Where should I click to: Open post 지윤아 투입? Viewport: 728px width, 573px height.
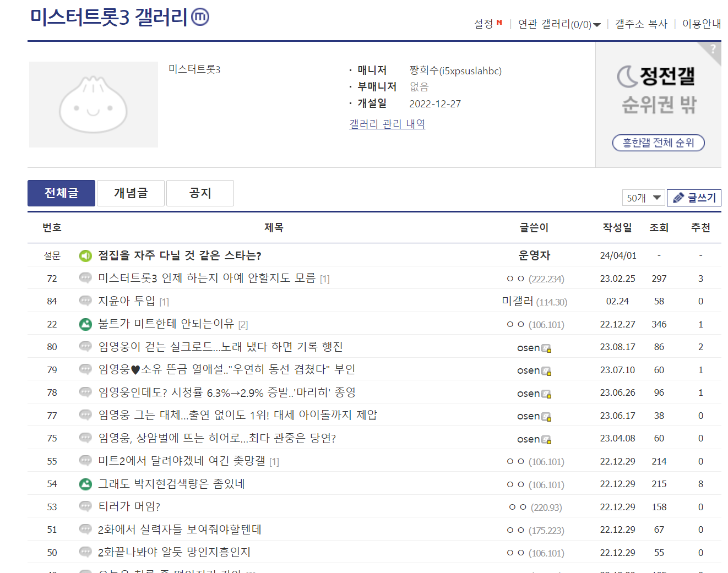(x=127, y=301)
